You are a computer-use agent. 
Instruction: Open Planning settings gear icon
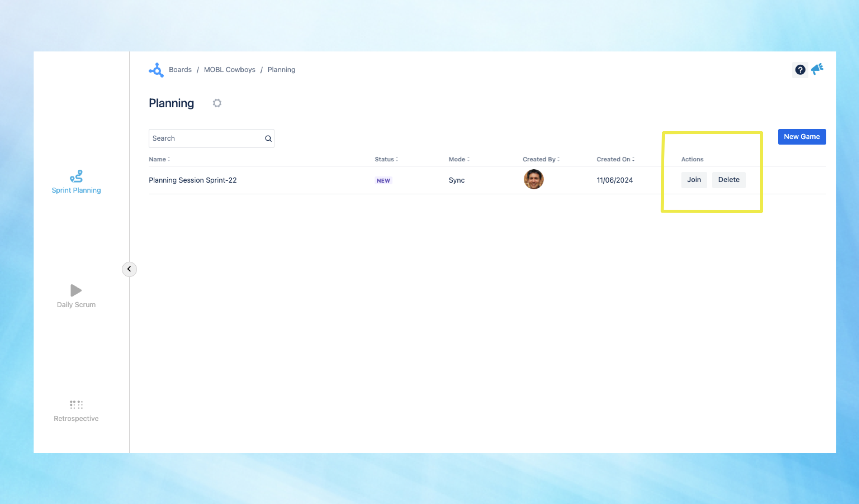(217, 103)
